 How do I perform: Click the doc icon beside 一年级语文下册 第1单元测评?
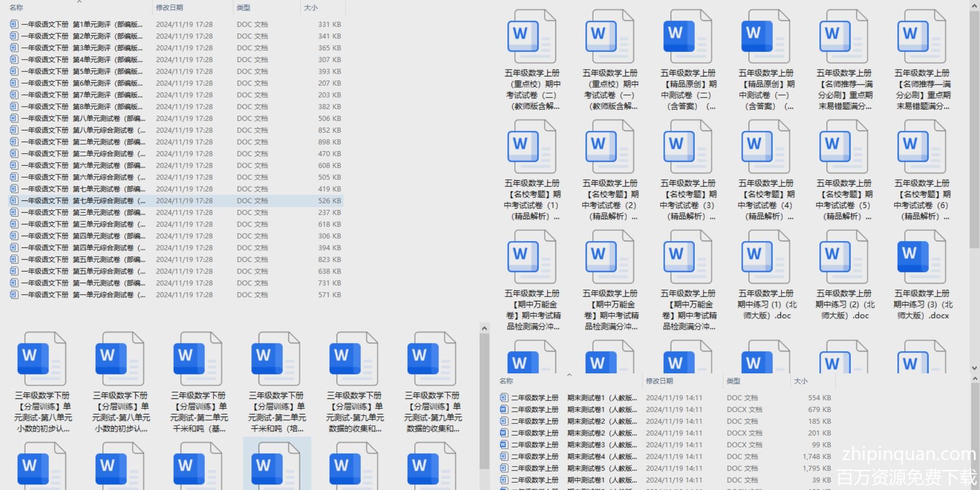click(x=14, y=24)
